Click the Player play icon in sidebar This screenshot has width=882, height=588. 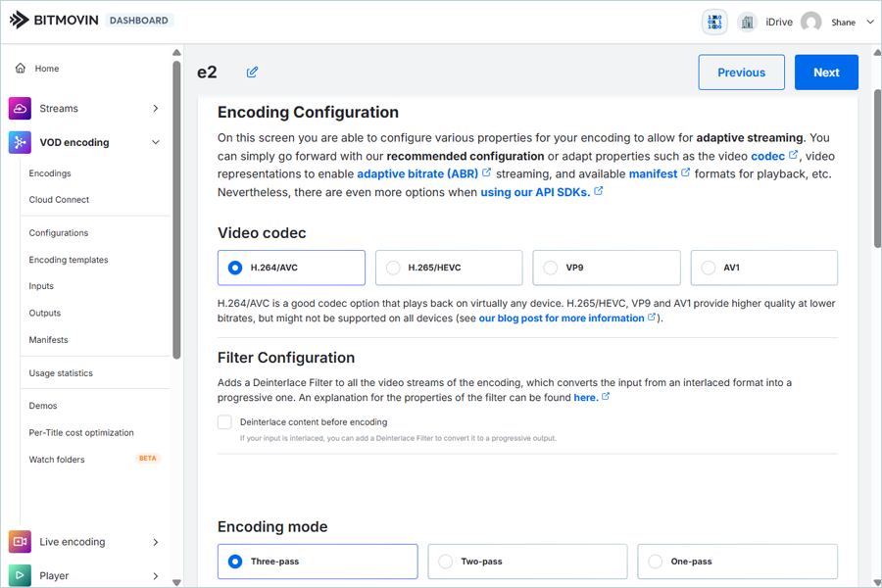click(x=20, y=575)
